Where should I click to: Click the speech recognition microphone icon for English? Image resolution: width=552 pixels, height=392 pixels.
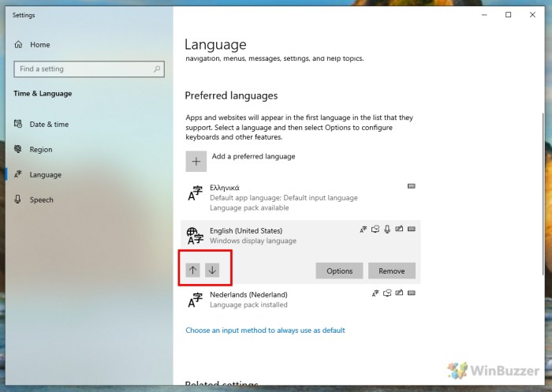coord(387,230)
